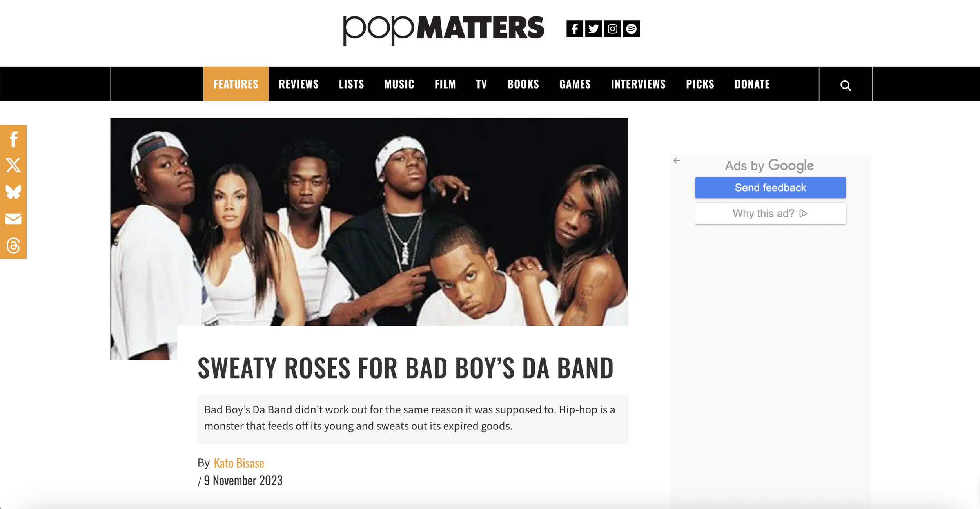Open author Kato Bisase link
The width and height of the screenshot is (980, 509).
pyautogui.click(x=239, y=463)
